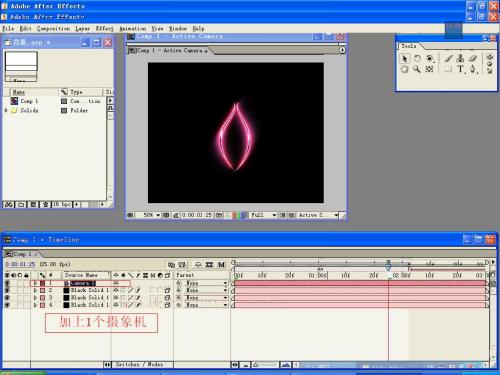The height and width of the screenshot is (375, 500).
Task: Create new folder in Project window
Action: 21,204
